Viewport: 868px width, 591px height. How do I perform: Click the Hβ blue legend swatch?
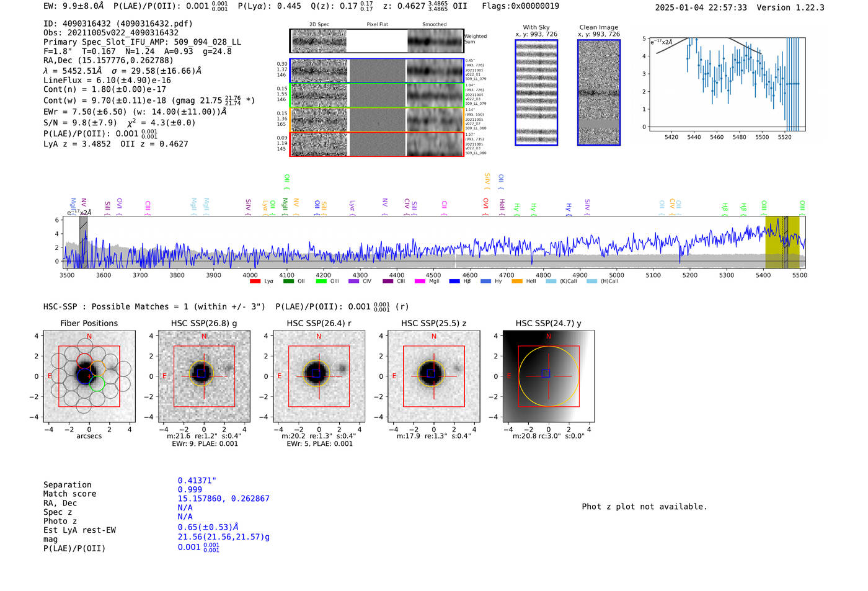click(454, 282)
